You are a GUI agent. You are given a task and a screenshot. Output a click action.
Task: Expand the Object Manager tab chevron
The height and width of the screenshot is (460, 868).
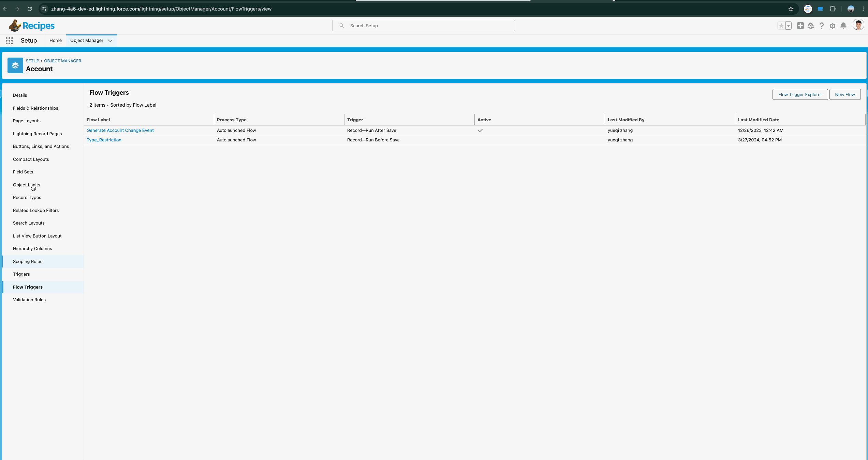pos(110,41)
